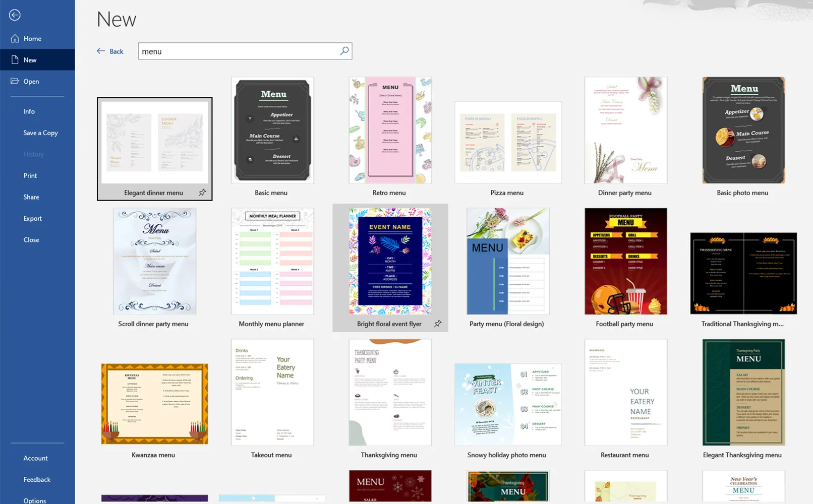813x504 pixels.
Task: Select the Pizza menu template thumbnail
Action: click(508, 143)
